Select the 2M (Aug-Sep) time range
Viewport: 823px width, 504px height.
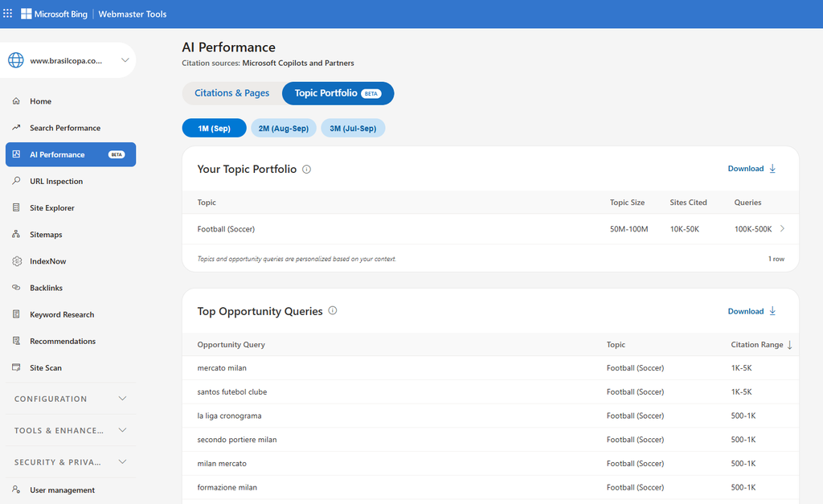[x=284, y=128]
